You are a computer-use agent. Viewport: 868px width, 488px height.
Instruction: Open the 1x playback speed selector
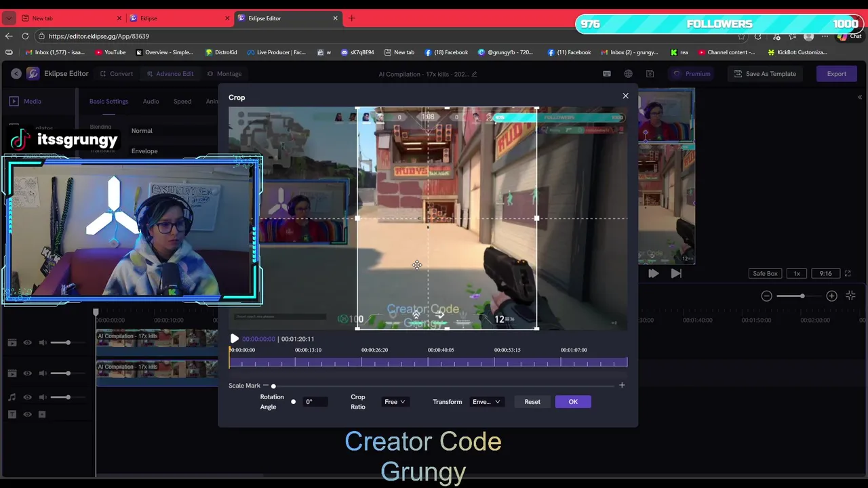[797, 274]
